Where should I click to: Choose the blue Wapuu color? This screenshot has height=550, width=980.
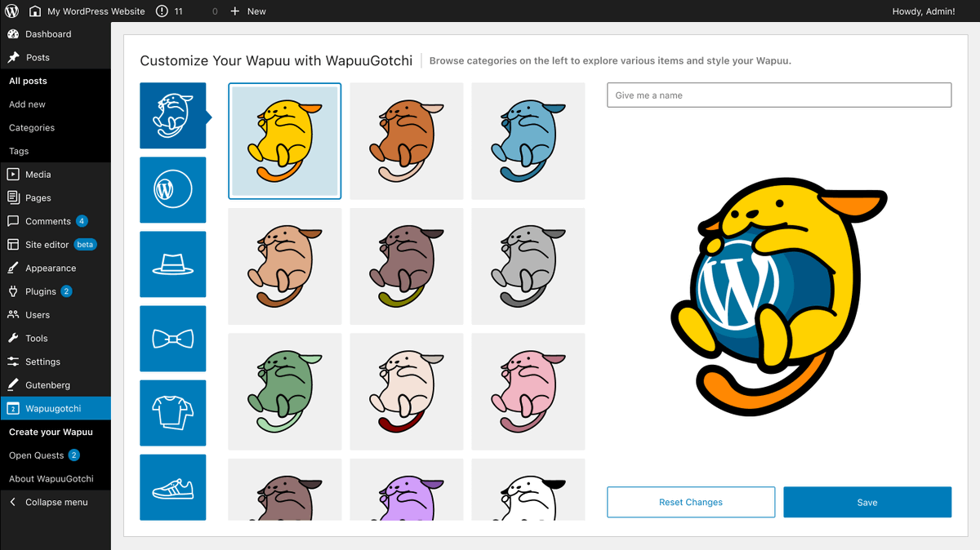528,141
